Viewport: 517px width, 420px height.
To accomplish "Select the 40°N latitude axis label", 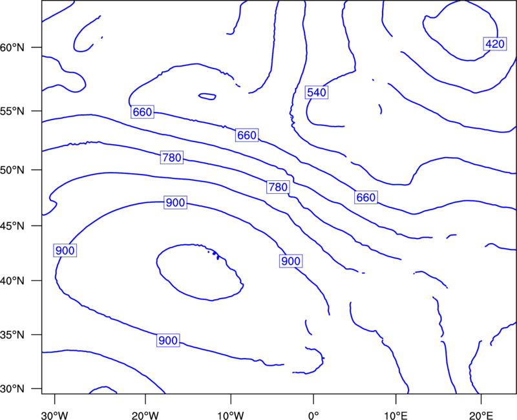I will tap(12, 281).
